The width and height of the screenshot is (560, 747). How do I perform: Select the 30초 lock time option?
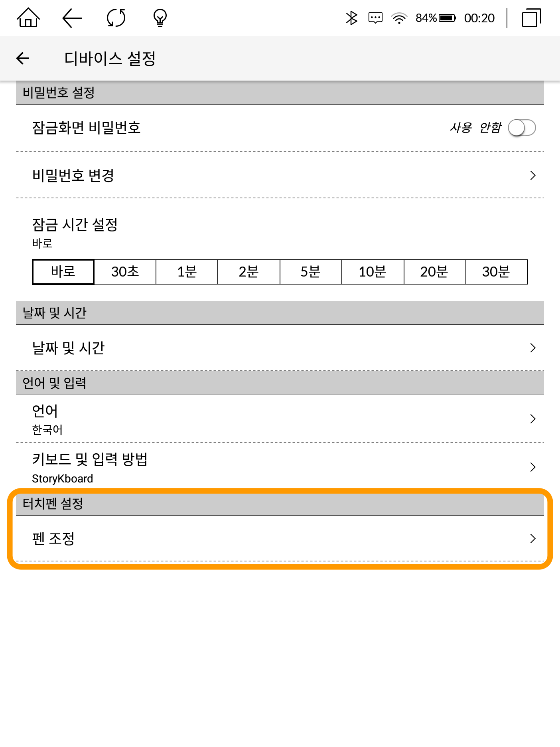[x=125, y=271]
